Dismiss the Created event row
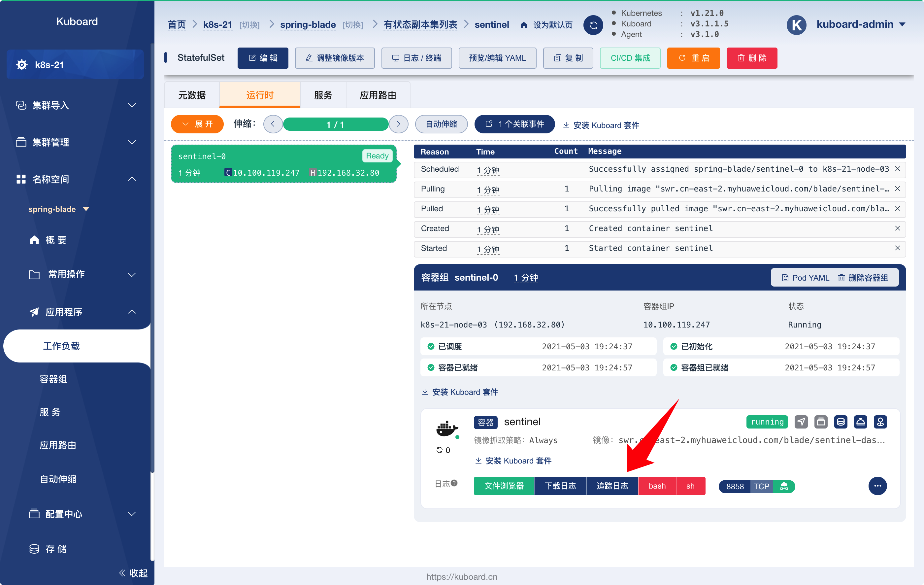 click(898, 228)
